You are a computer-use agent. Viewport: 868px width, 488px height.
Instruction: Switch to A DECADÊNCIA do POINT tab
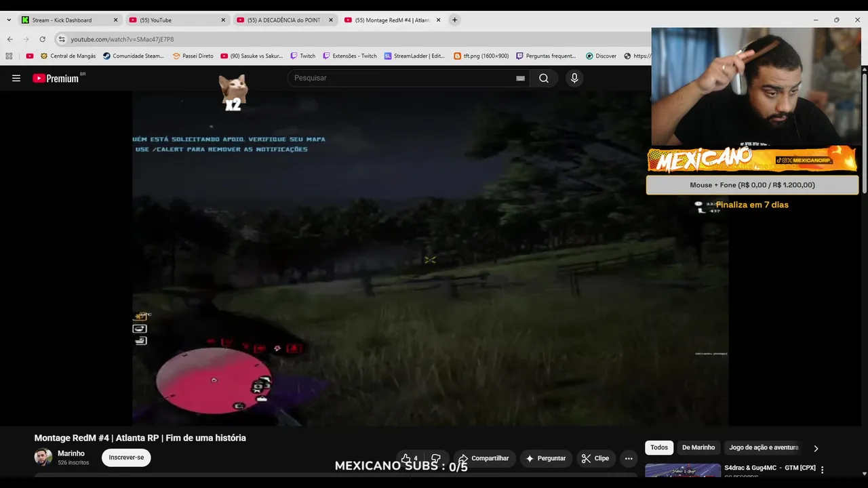tap(283, 20)
